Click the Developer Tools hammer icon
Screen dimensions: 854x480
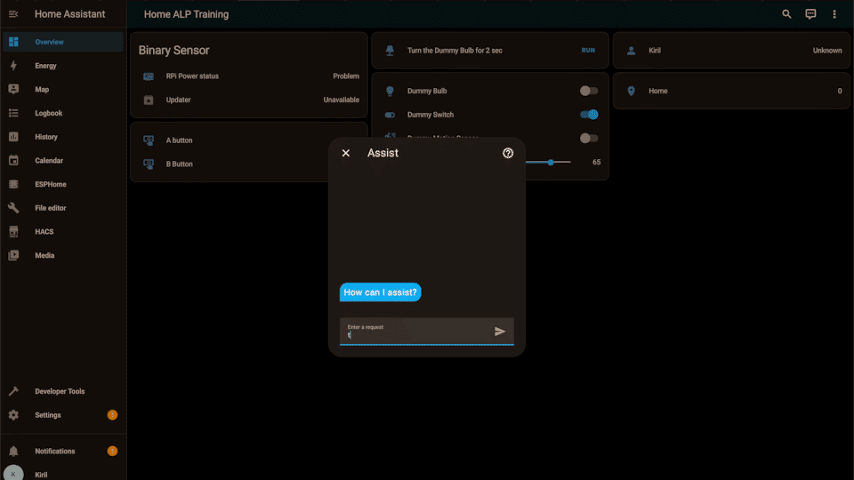(x=14, y=391)
